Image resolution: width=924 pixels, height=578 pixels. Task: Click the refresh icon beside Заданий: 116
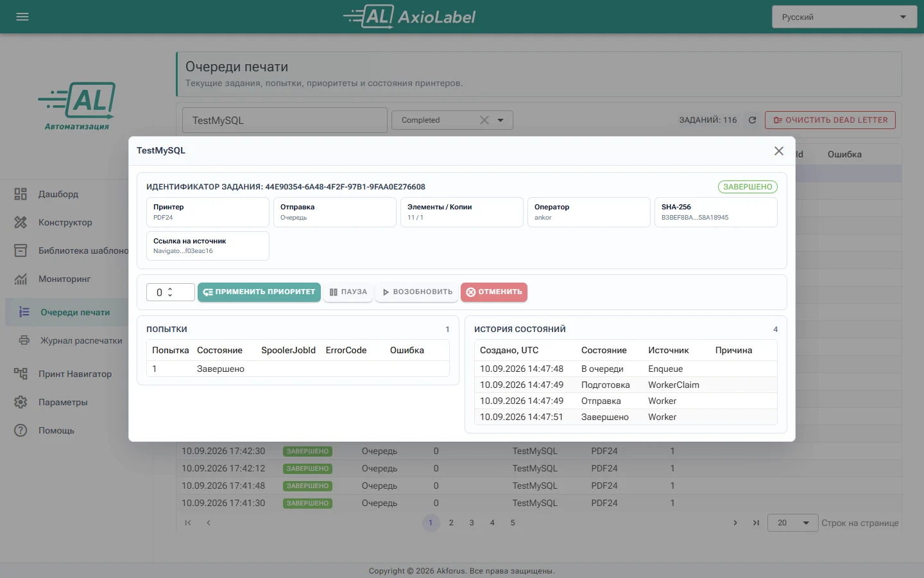(752, 120)
